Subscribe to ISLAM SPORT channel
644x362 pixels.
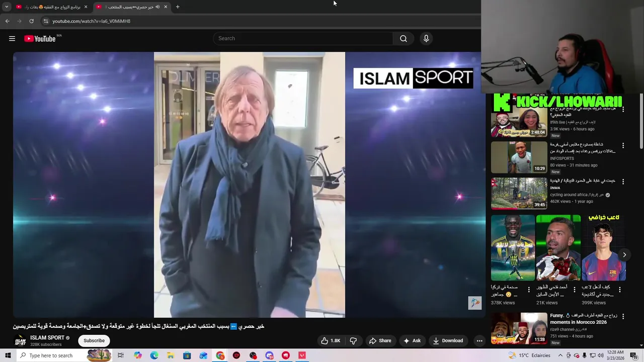coord(94,340)
